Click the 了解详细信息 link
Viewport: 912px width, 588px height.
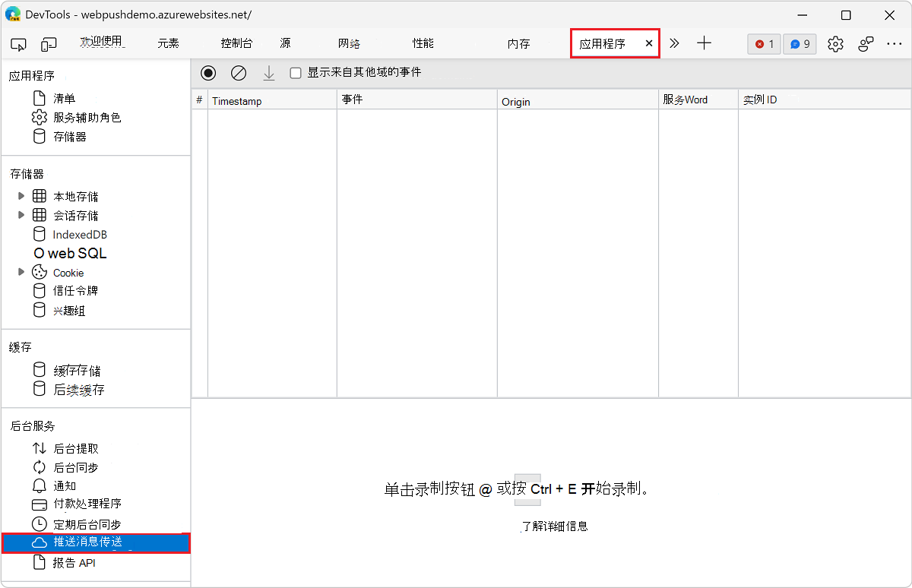[555, 526]
